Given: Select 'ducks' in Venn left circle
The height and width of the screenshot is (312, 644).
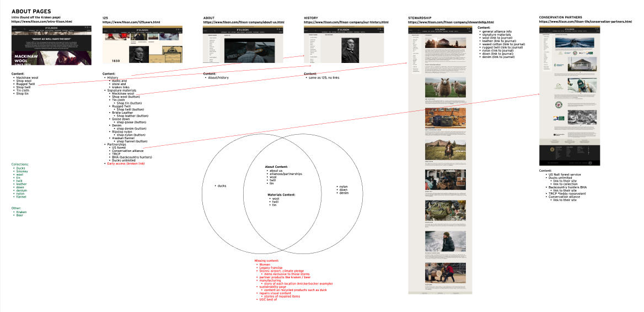Looking at the screenshot, I should pos(222,186).
